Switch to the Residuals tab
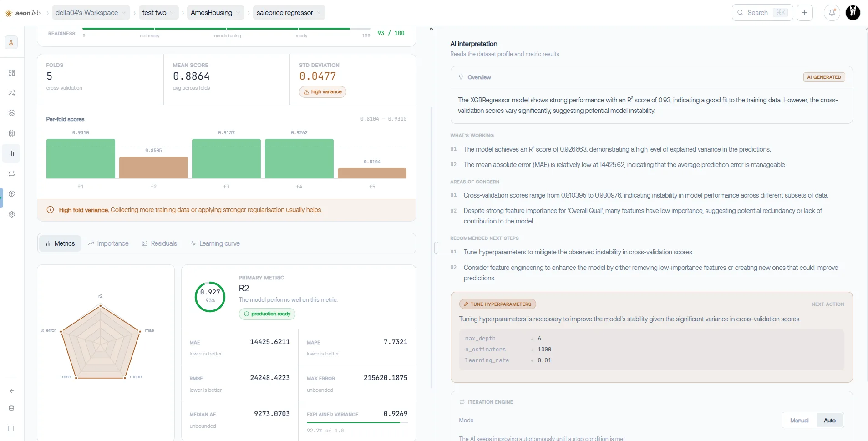This screenshot has width=868, height=441. [159, 243]
